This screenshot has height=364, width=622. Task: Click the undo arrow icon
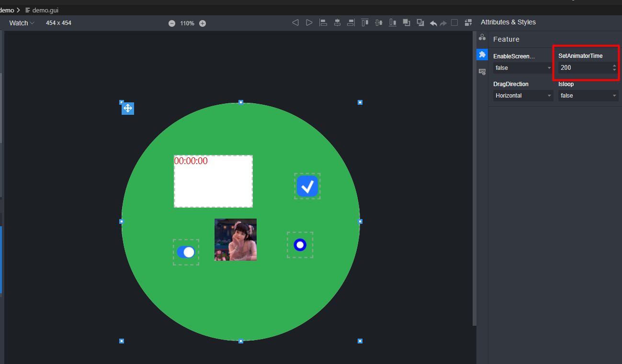433,23
